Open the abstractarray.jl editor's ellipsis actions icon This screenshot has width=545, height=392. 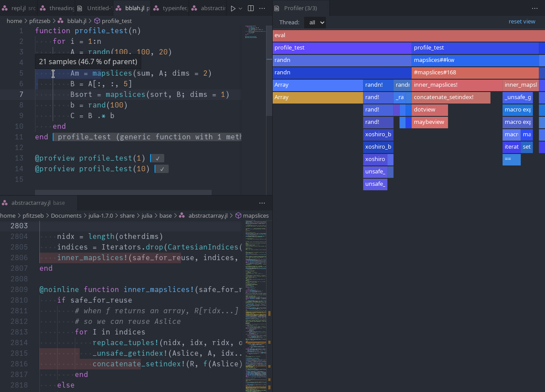(x=262, y=203)
